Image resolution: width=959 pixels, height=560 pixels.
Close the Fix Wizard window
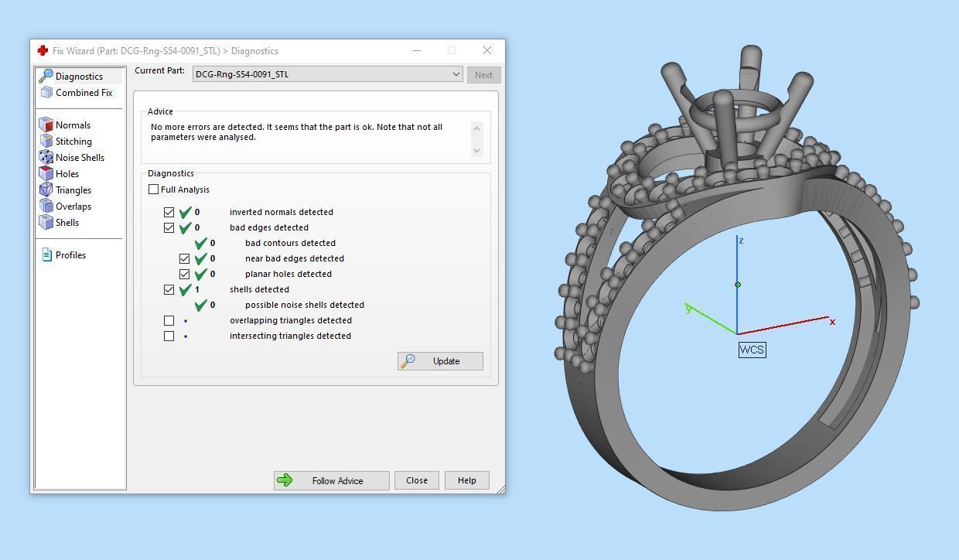[487, 50]
